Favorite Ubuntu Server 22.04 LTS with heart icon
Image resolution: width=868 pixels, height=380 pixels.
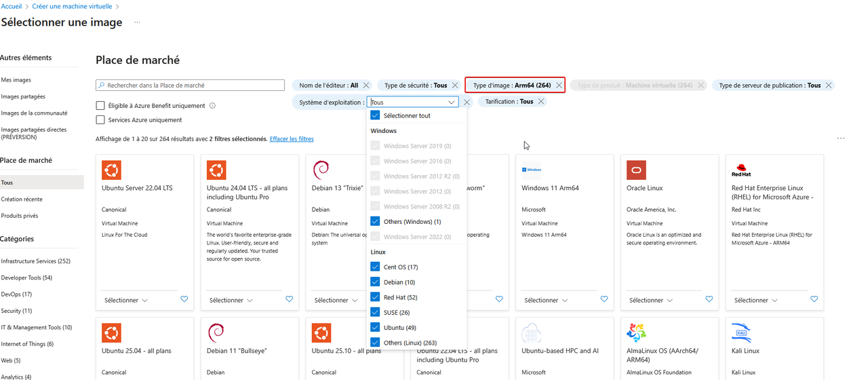coord(184,299)
